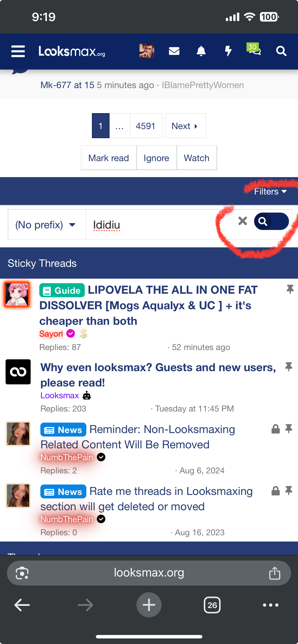Viewport: 298px width, 644px height.
Task: Open the inbox envelope icon
Action: [x=174, y=51]
